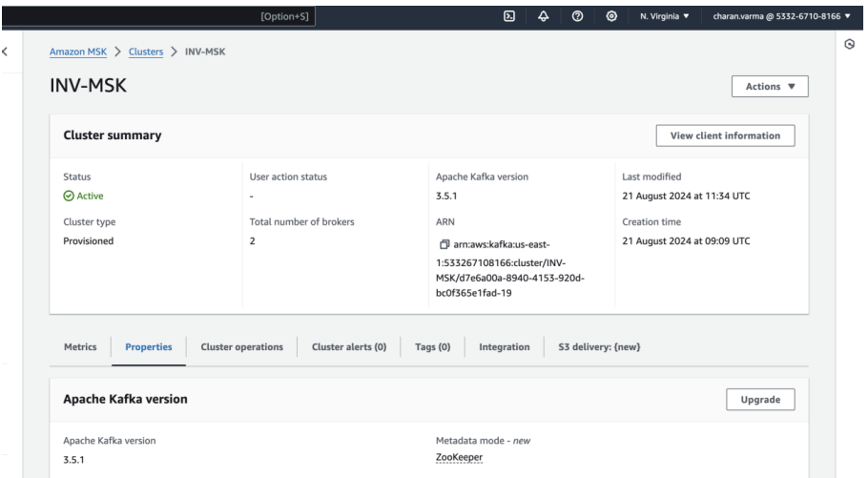Screen dimensions: 868x478
Task: Open the N. Virginia region dropdown
Action: (664, 16)
